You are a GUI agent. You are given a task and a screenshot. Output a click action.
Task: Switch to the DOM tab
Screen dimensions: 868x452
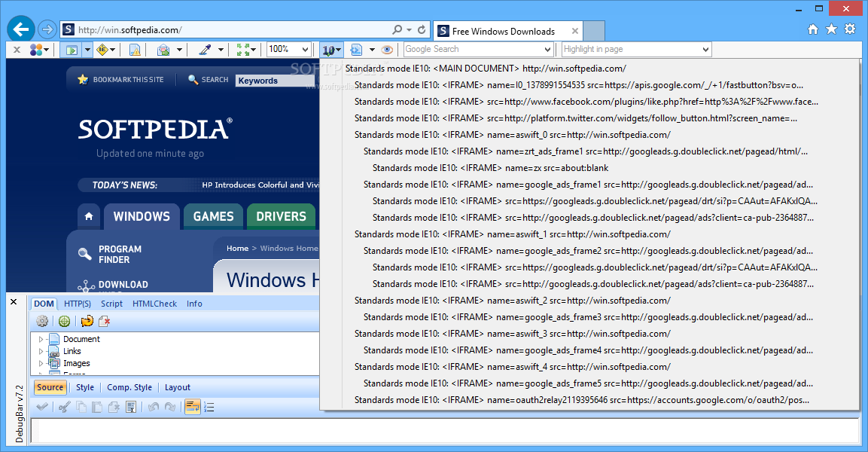click(x=44, y=304)
